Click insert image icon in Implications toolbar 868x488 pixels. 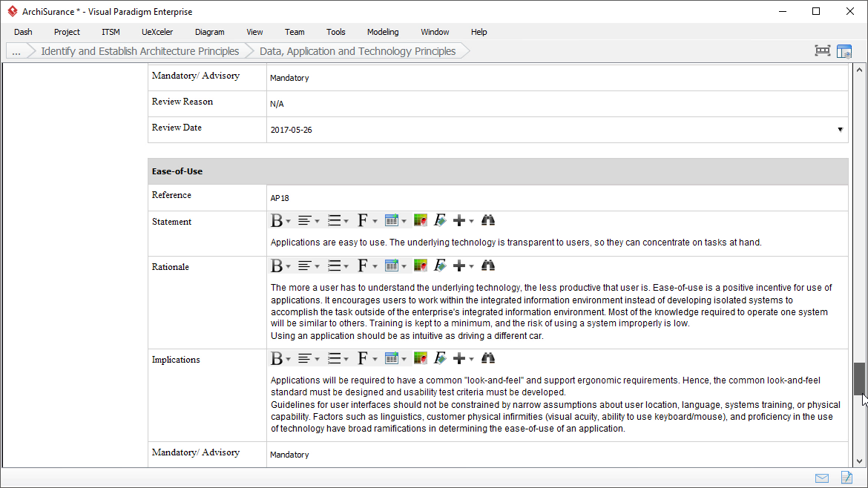421,358
